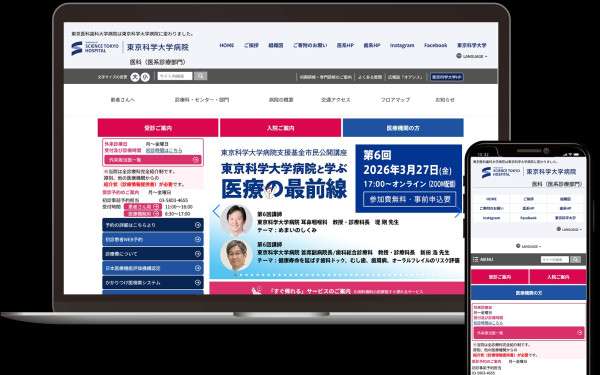This screenshot has height=375, width=600.
Task: Tap Facebook in the phone header grid
Action: pyautogui.click(x=528, y=218)
